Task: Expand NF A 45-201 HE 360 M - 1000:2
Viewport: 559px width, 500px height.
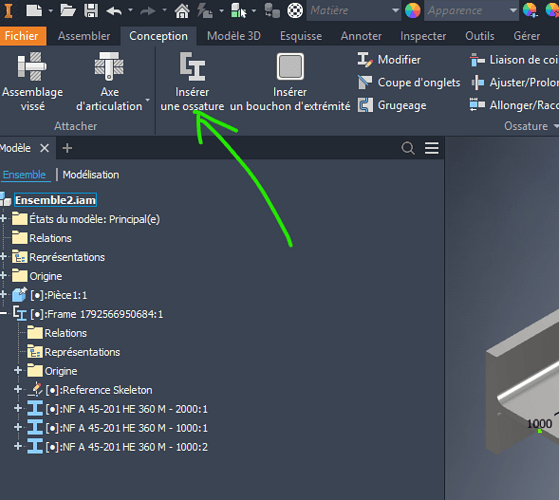Action: pos(18,446)
